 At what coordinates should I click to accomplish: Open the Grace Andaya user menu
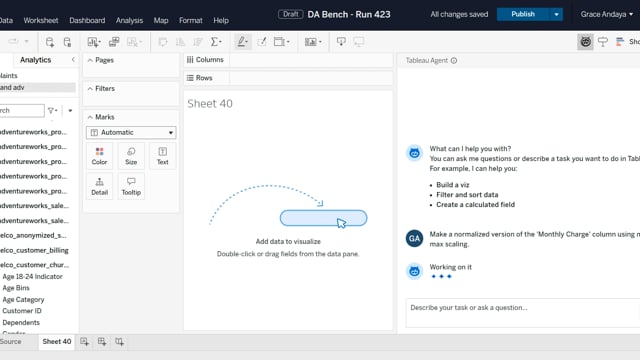607,14
